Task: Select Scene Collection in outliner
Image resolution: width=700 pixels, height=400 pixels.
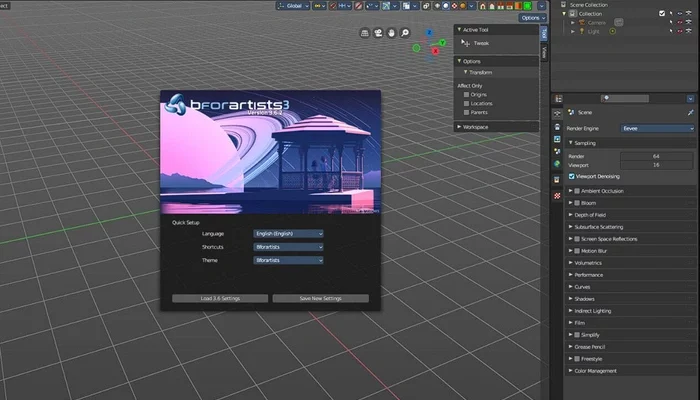Action: (625, 4)
